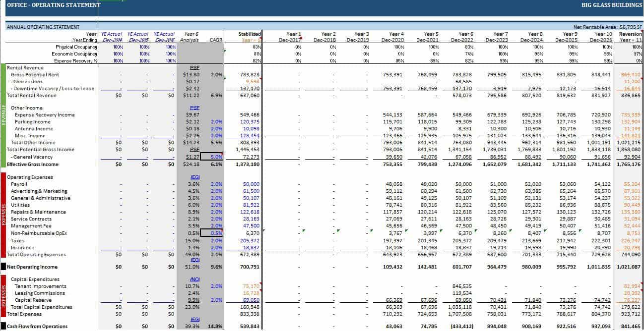Viewport: 644px width, 331px height.
Task: Click the black marker beside Net Operating Income
Action: [x=2, y=267]
